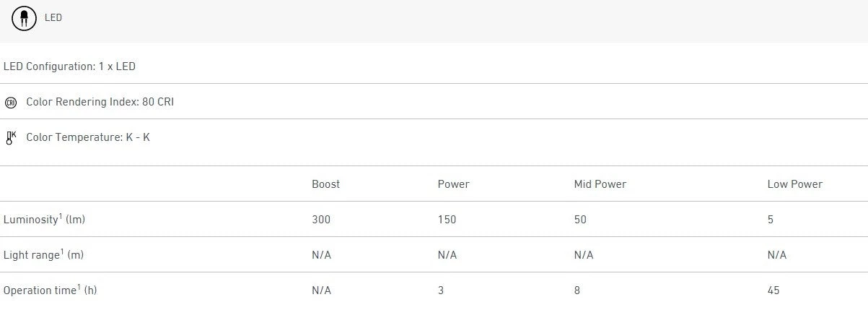868x310 pixels.
Task: Click the LED Configuration: 1 x LED text
Action: click(69, 66)
